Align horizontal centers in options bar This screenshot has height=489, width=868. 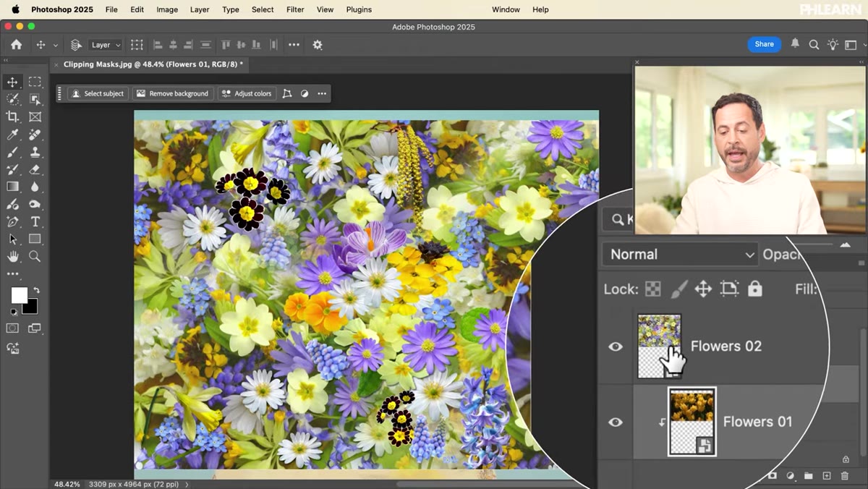174,45
